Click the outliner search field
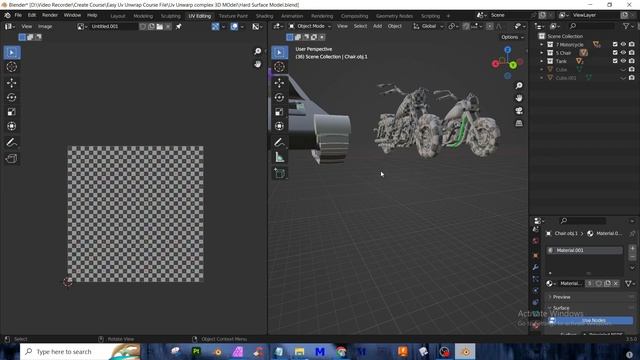640x360 pixels. pyautogui.click(x=592, y=27)
